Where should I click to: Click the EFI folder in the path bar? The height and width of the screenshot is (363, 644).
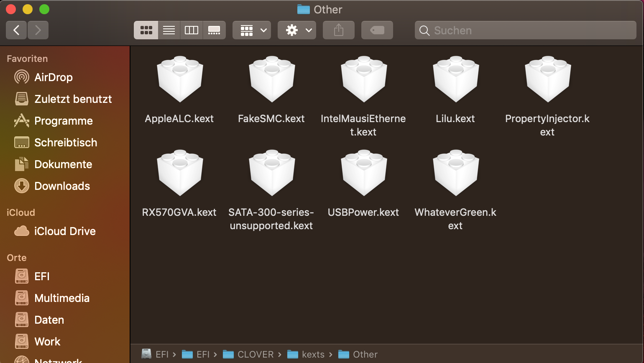(196, 354)
